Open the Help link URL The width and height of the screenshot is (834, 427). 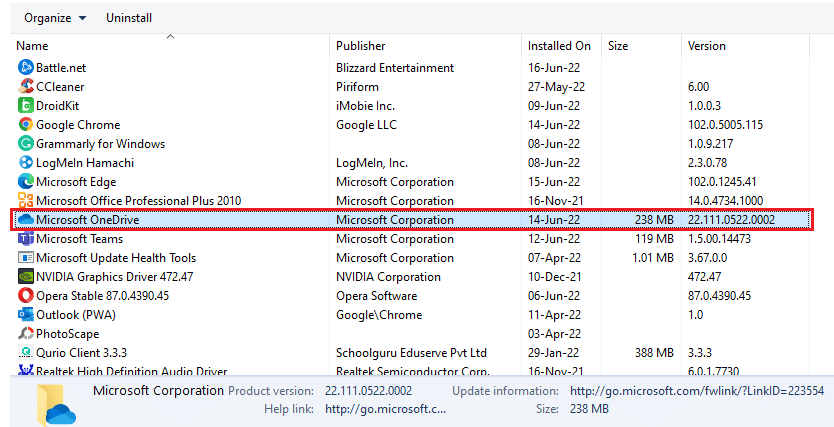pyautogui.click(x=386, y=409)
